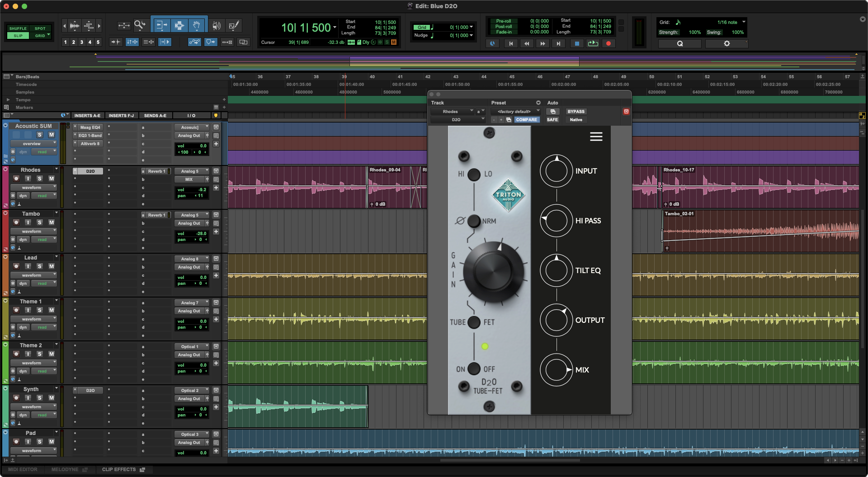This screenshot has height=477, width=868.
Task: Click the loop Play button
Action: (593, 43)
